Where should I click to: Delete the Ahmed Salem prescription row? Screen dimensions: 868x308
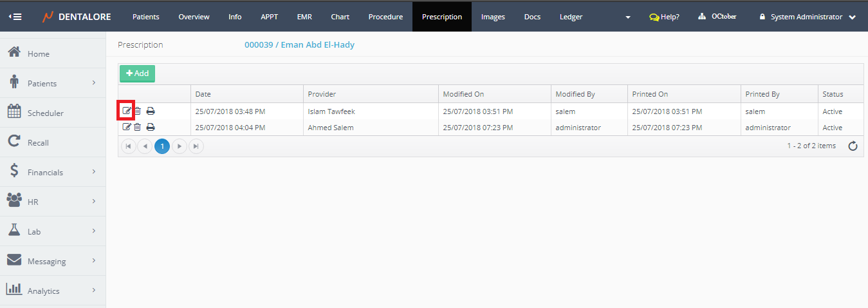[x=137, y=128]
